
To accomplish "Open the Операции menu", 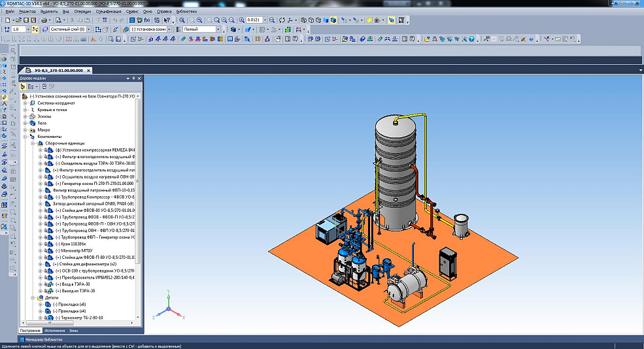I will [82, 12].
